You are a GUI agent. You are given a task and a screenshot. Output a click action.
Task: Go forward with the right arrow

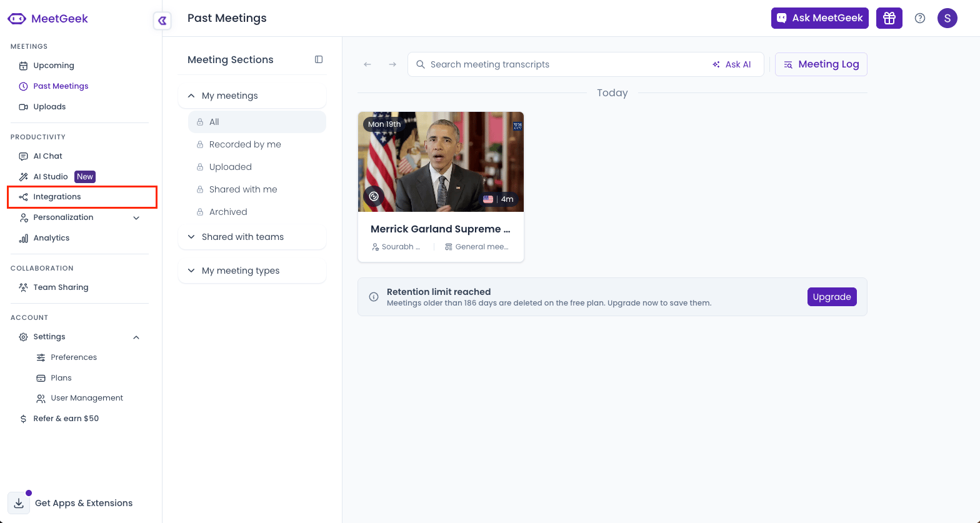pos(392,64)
